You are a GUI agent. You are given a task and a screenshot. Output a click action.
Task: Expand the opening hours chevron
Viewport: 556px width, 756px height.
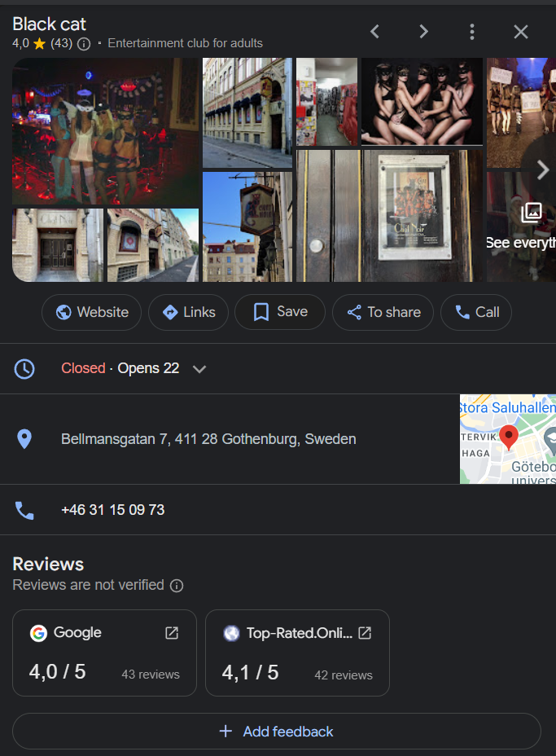click(x=199, y=369)
